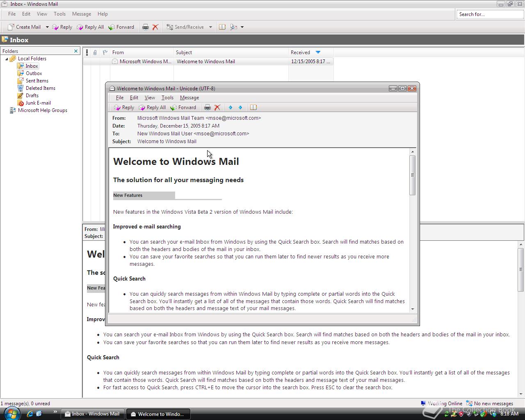
Task: Click the preview pane scrollbar thumb in the Inbox window
Action: coord(521,269)
